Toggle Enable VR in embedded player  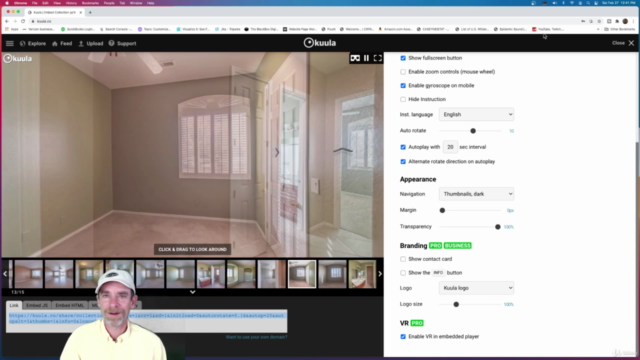pyautogui.click(x=403, y=337)
